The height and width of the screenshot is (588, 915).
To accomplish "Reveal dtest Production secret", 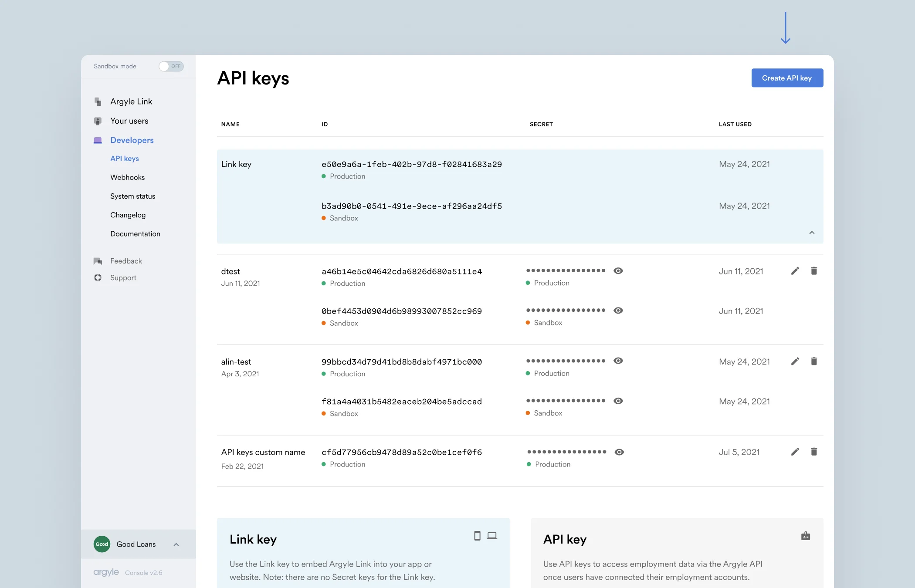I will tap(618, 270).
